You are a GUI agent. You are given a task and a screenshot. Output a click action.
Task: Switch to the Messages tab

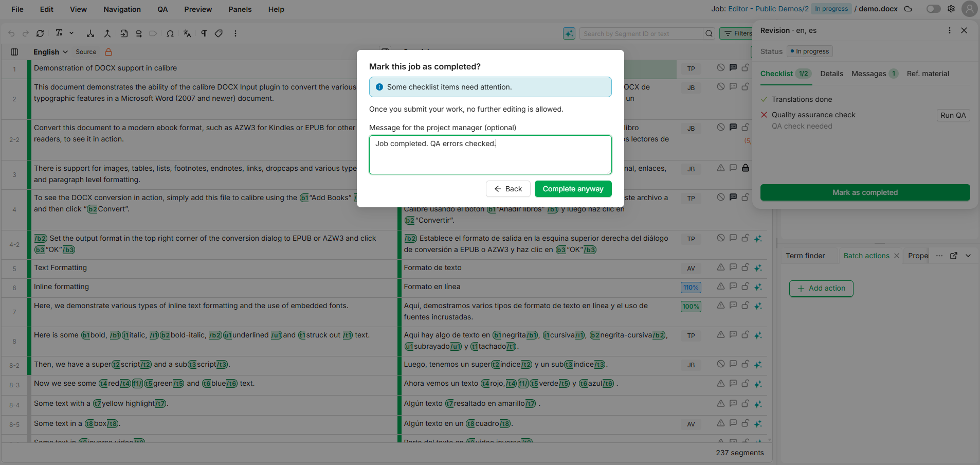pyautogui.click(x=875, y=74)
